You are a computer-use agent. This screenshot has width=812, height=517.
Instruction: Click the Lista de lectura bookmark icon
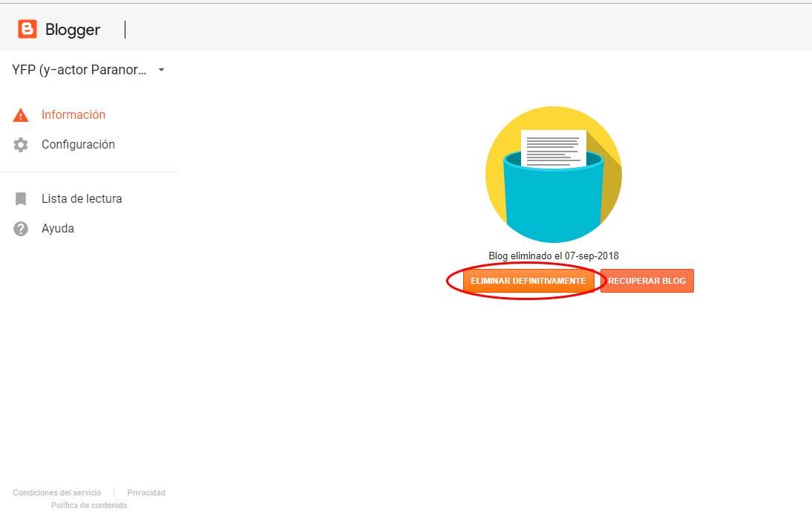click(21, 199)
